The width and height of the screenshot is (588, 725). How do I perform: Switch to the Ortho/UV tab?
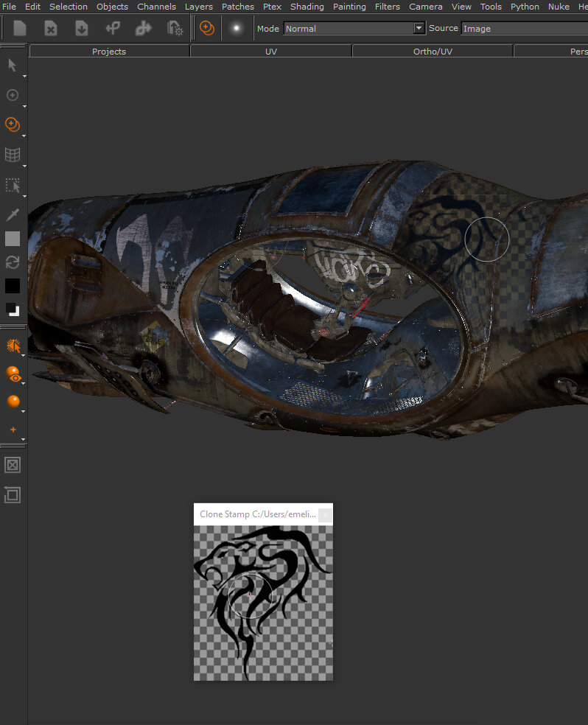433,52
